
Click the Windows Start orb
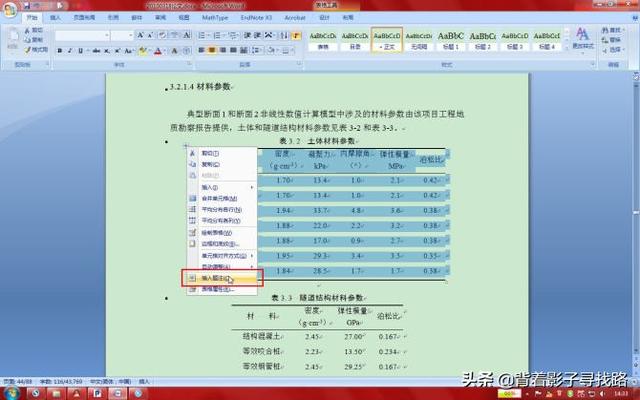pyautogui.click(x=11, y=393)
